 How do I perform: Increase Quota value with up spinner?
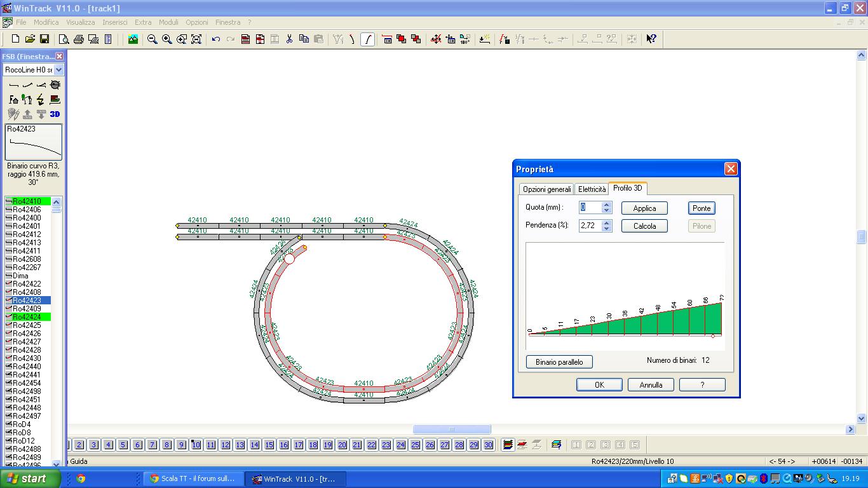(x=606, y=205)
